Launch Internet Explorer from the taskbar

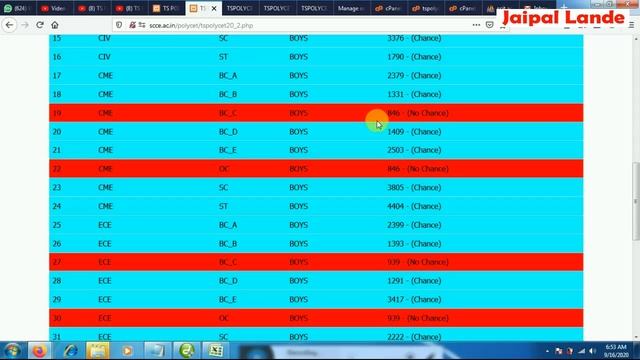point(70,351)
